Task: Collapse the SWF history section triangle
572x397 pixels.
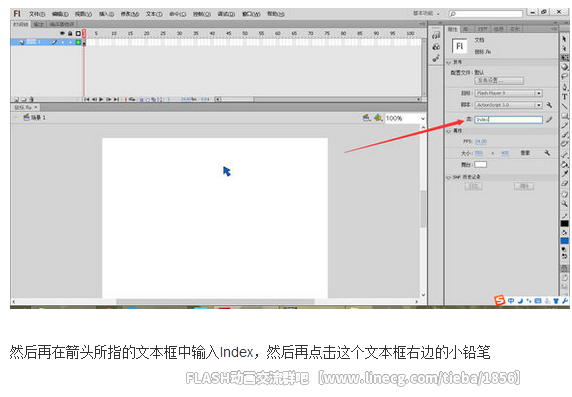Action: click(448, 177)
